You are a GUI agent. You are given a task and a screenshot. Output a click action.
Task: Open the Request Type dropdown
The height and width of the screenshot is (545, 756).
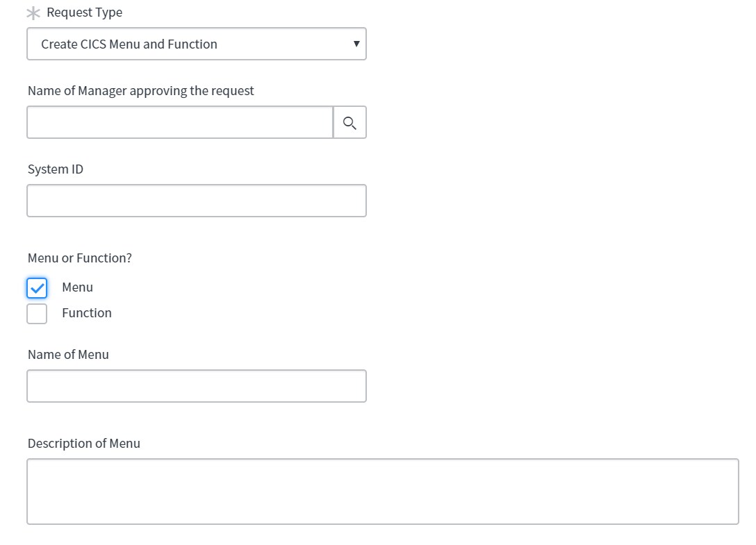(196, 44)
